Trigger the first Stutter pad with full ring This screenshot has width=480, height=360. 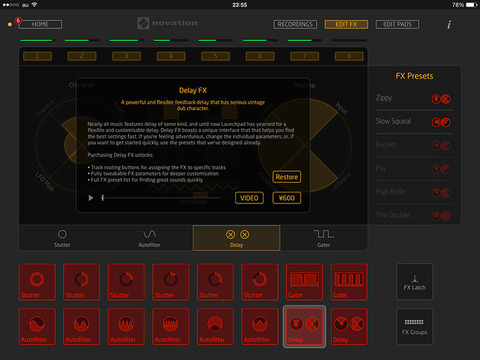point(37,282)
